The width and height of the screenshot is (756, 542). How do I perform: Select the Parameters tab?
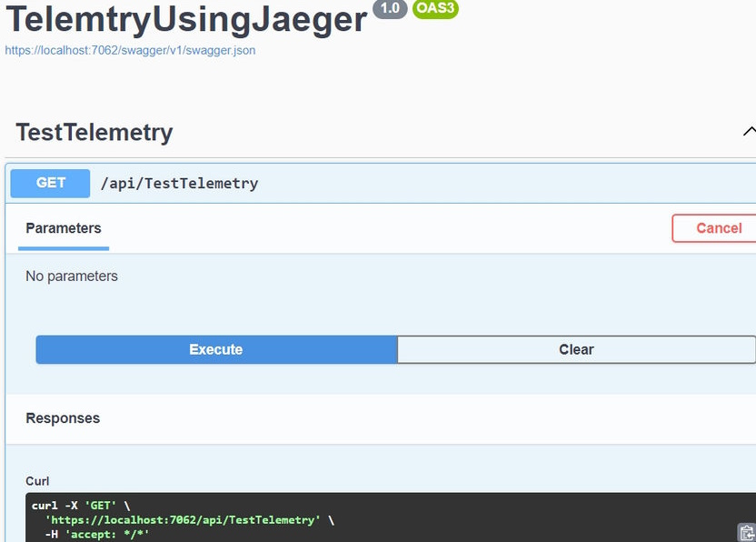64,228
